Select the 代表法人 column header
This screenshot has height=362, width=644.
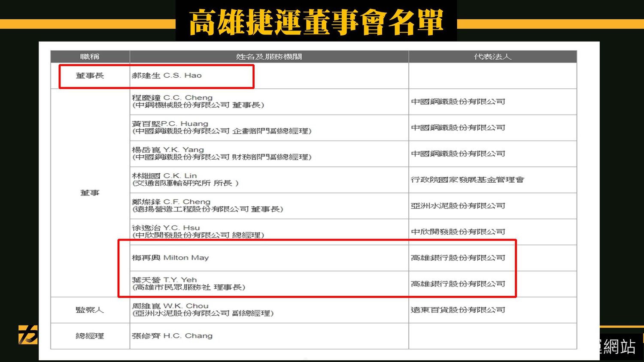[493, 57]
